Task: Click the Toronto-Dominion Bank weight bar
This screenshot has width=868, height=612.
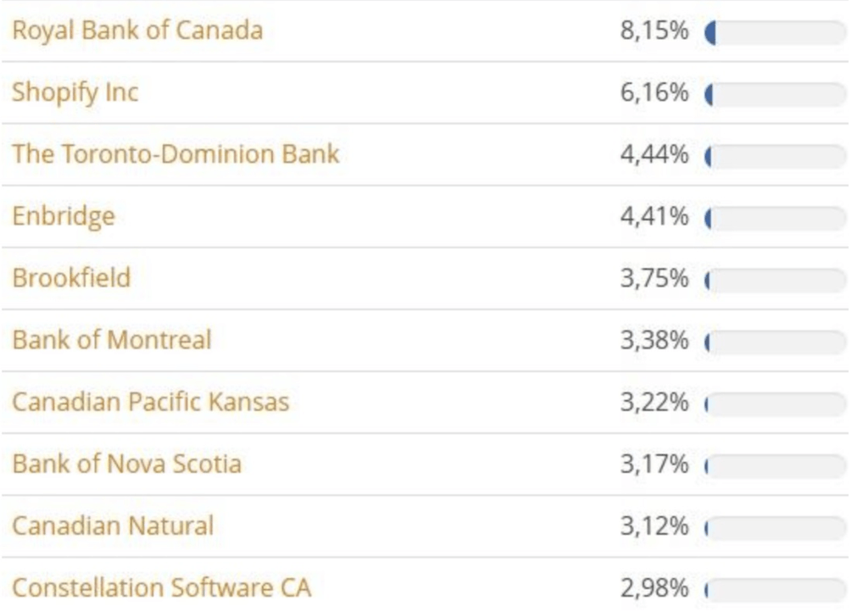Action: 775,157
